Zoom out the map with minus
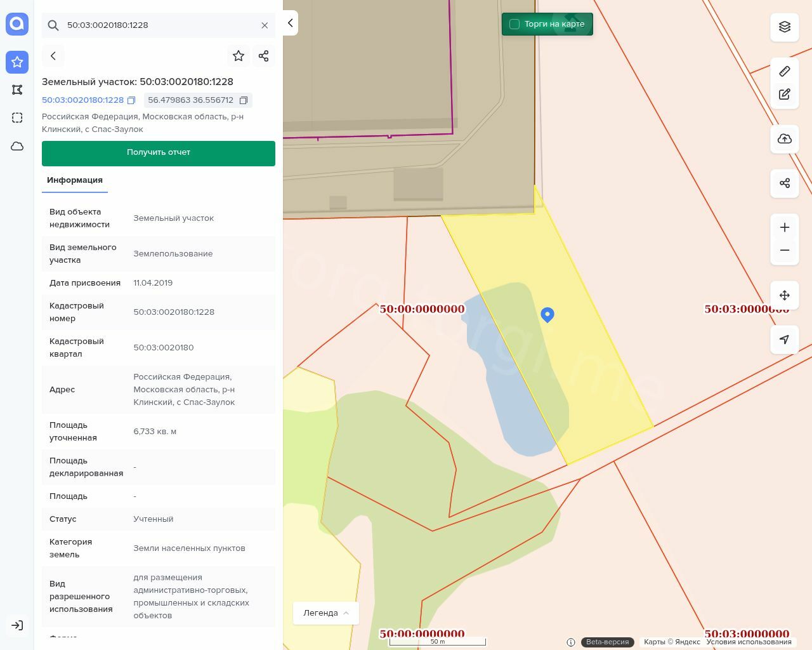 (x=785, y=250)
